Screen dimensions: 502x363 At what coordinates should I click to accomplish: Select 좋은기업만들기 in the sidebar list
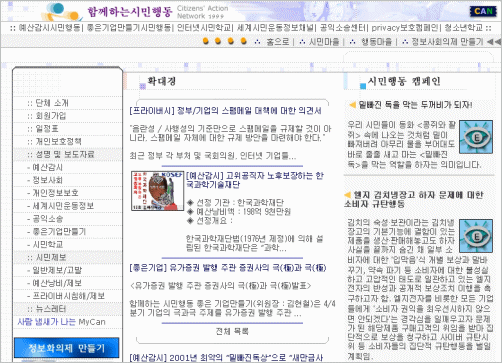59,231
